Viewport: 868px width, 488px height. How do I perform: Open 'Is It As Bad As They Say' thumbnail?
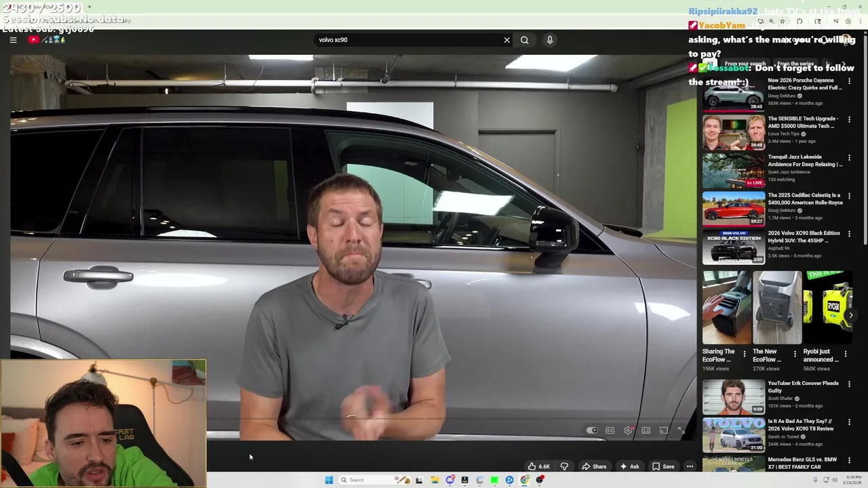(x=733, y=435)
